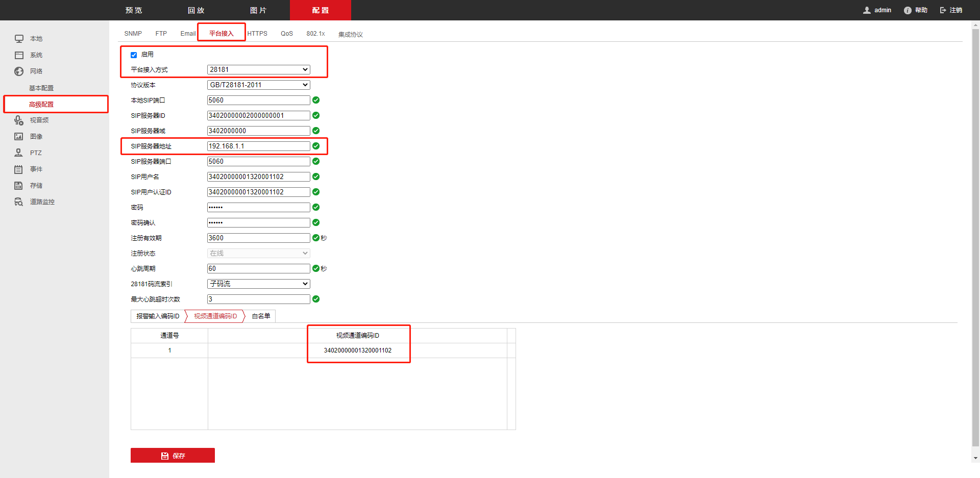The height and width of the screenshot is (478, 980).
Task: Open the 系统 system icon in sidebar
Action: coord(19,55)
